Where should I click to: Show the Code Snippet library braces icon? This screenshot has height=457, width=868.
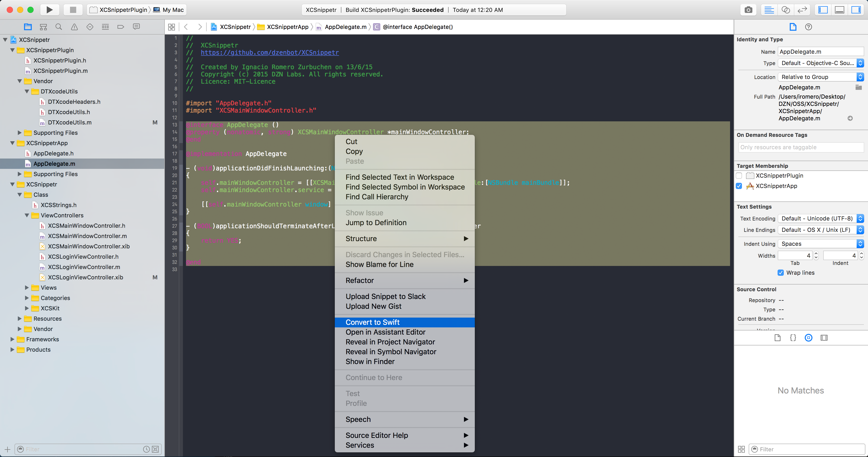click(793, 338)
